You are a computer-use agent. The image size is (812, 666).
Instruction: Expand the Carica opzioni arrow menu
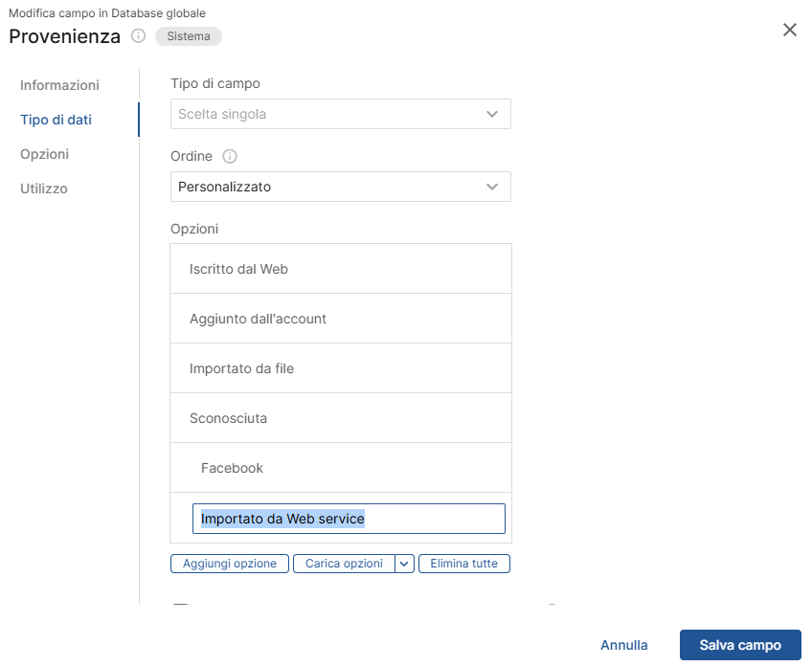[x=404, y=564]
